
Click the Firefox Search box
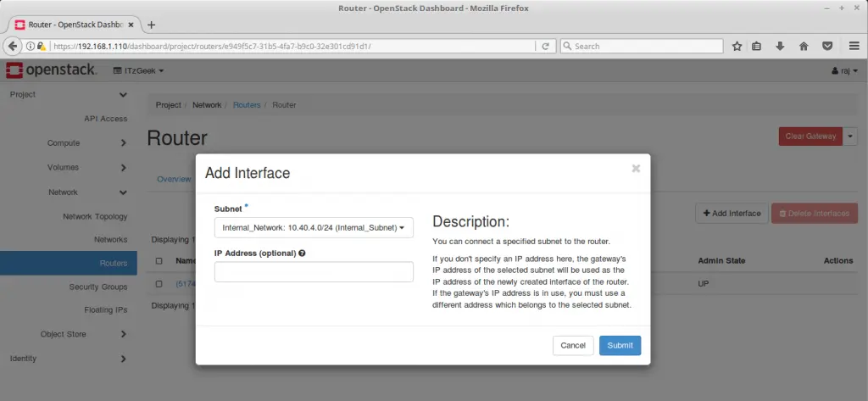642,47
